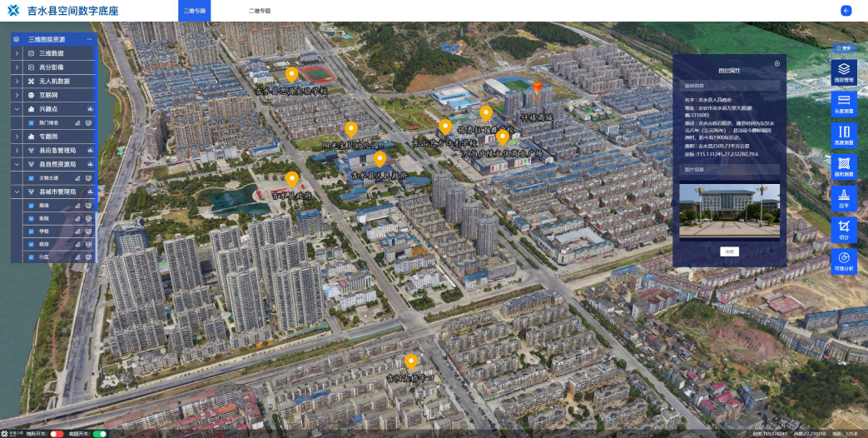Click the monitor icon on the 医院 row

88,218
